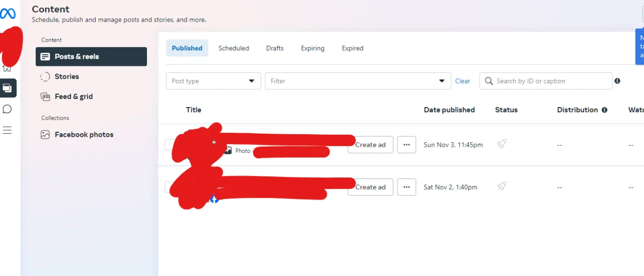The image size is (644, 276).
Task: Click the Distribution column header
Action: 578,110
